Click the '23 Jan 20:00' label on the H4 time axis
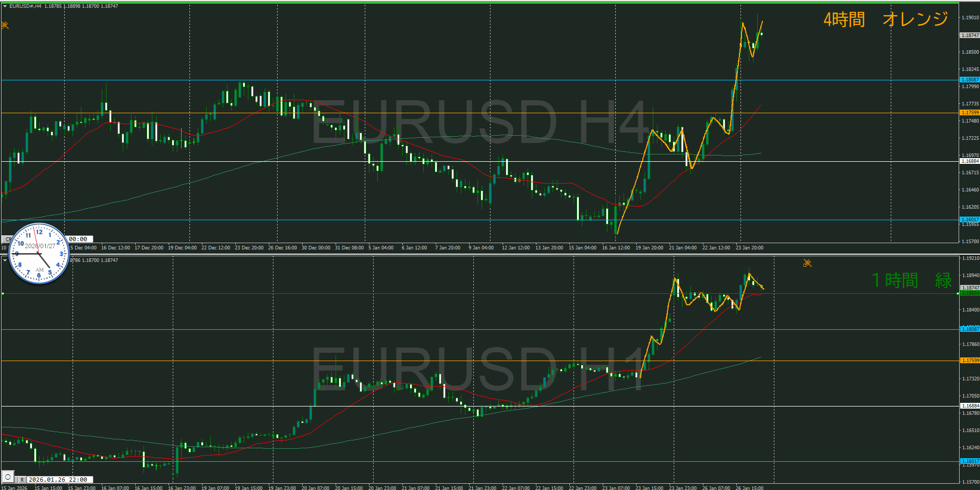 pyautogui.click(x=749, y=248)
